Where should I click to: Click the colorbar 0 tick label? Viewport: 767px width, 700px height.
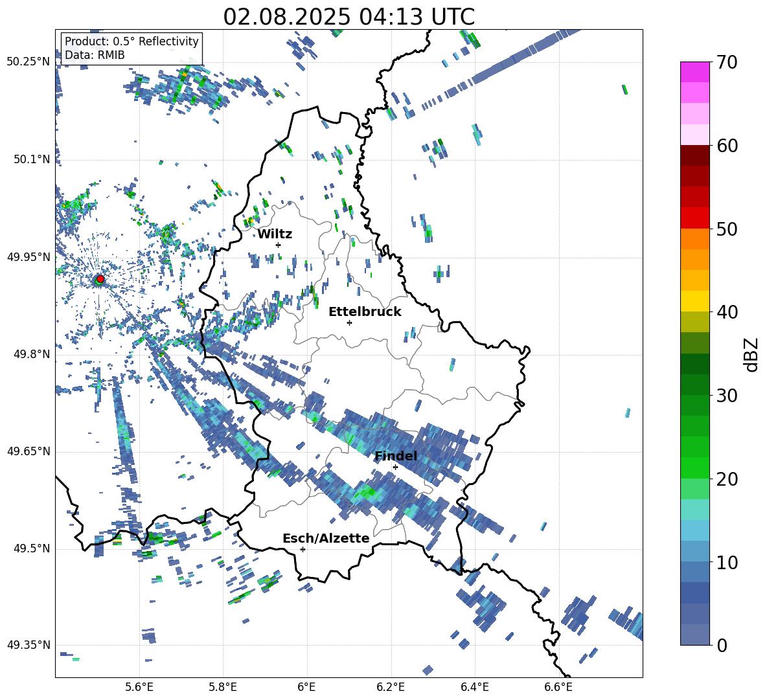point(722,645)
